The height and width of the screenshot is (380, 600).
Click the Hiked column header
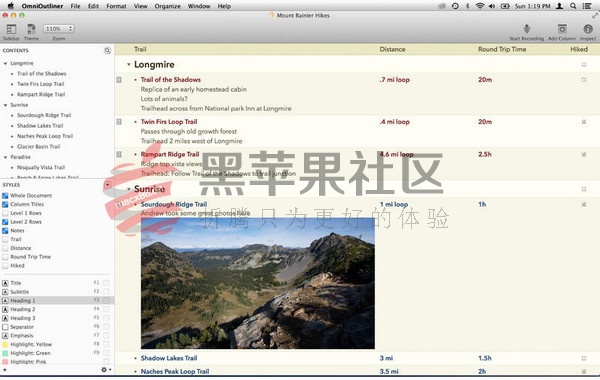coord(579,49)
